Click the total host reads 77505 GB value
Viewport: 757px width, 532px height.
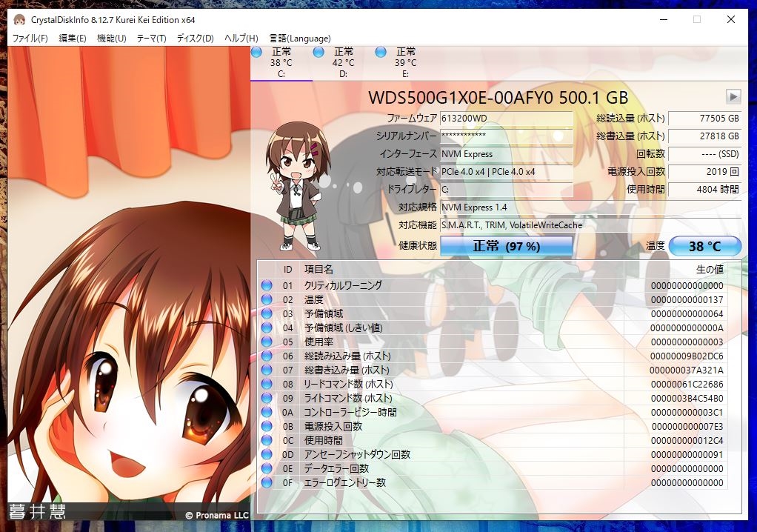coord(705,119)
